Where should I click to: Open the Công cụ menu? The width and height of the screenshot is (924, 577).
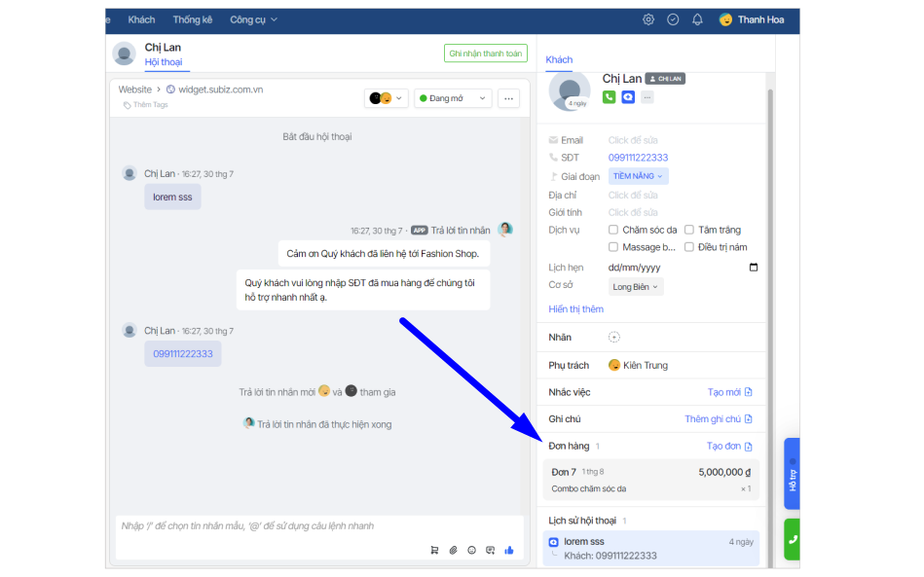coord(253,19)
